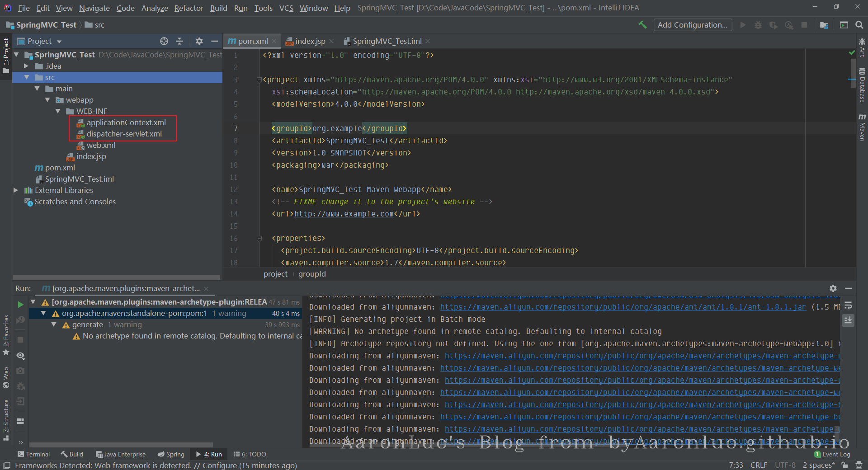Open the Spring tool window button
868x470 pixels.
(x=171, y=454)
